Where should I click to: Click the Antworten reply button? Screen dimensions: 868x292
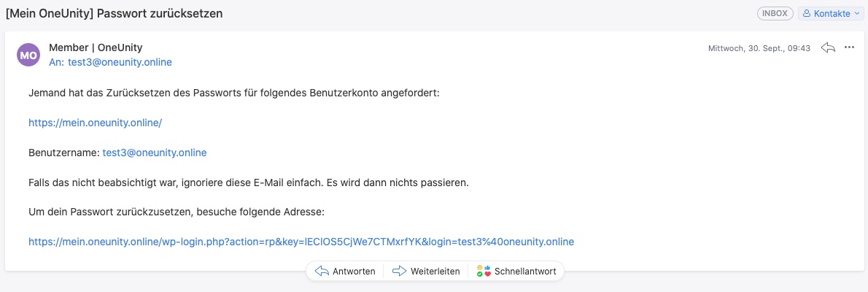345,271
